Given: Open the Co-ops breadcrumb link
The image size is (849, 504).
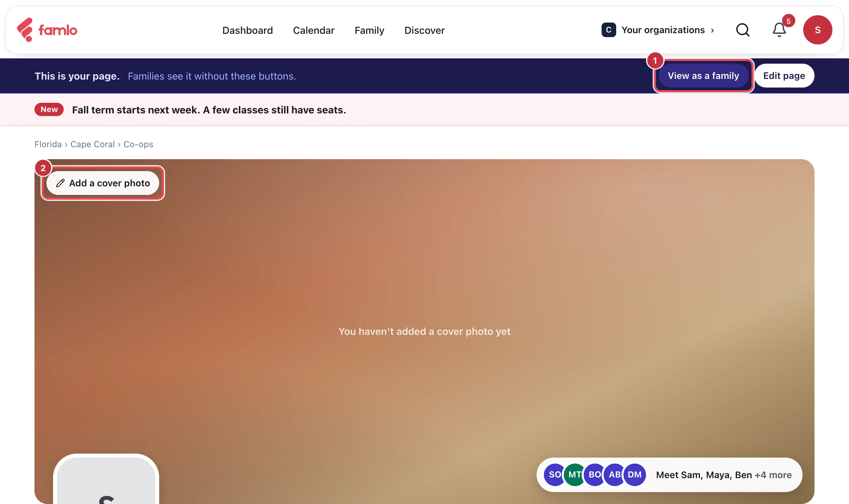Looking at the screenshot, I should (x=138, y=144).
